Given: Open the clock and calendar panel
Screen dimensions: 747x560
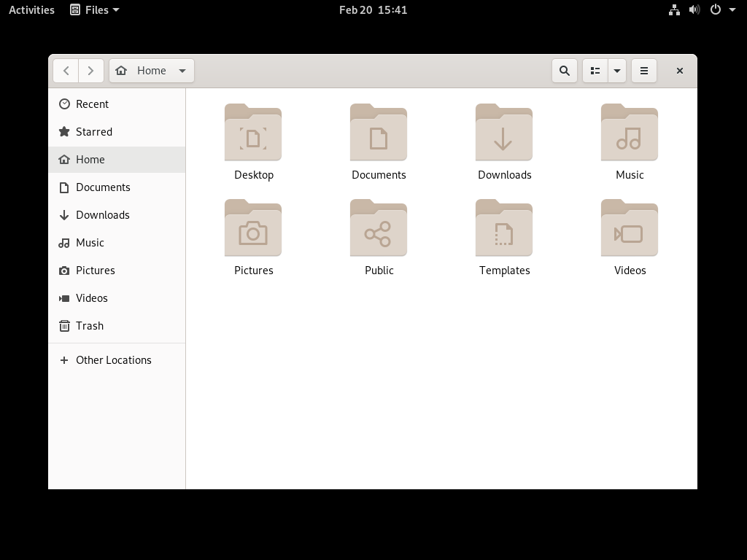Looking at the screenshot, I should click(373, 10).
